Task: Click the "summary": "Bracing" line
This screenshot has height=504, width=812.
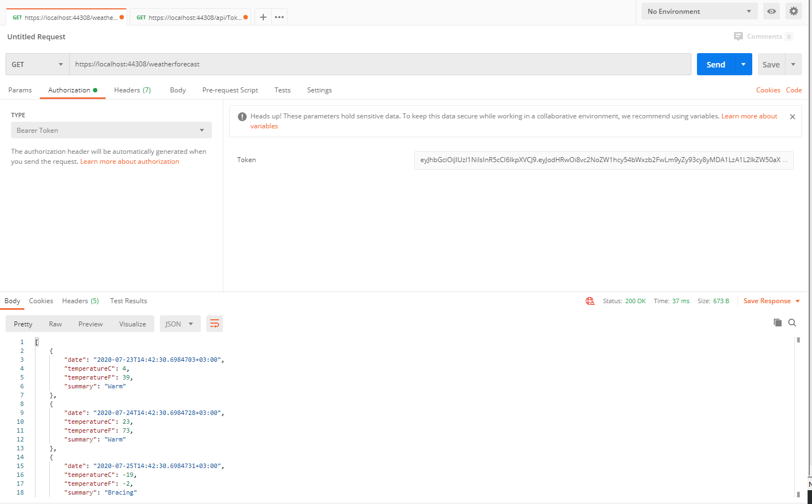Action: coord(100,492)
